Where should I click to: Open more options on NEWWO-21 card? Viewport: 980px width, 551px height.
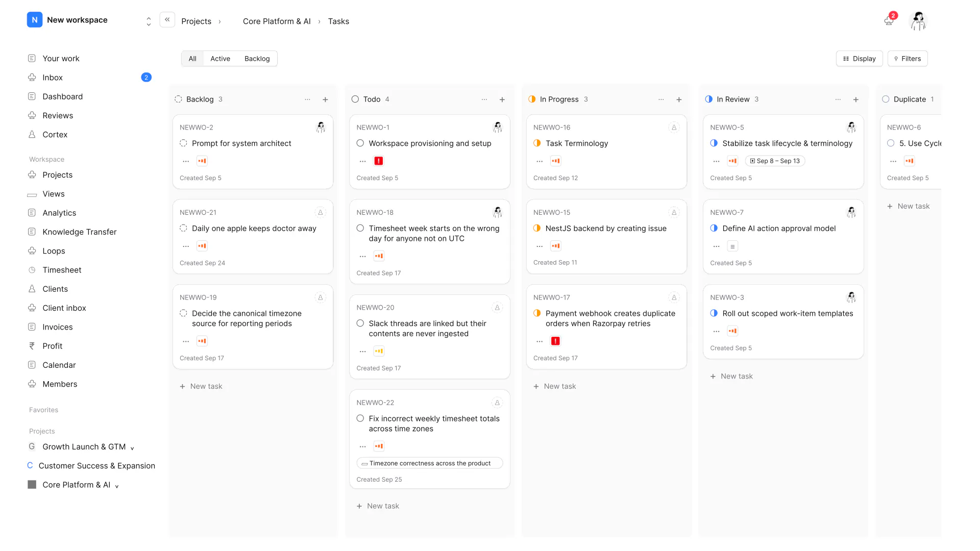coord(186,246)
